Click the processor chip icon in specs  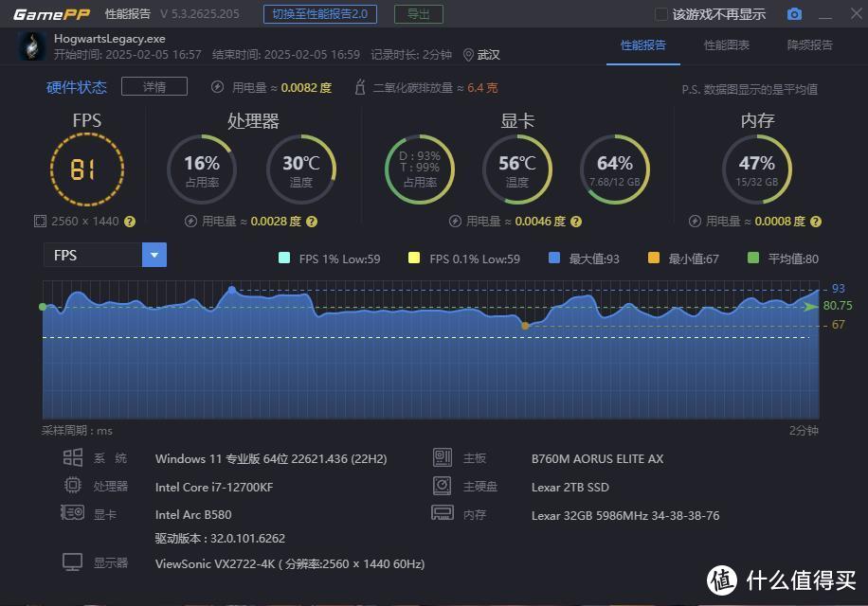pyautogui.click(x=73, y=486)
